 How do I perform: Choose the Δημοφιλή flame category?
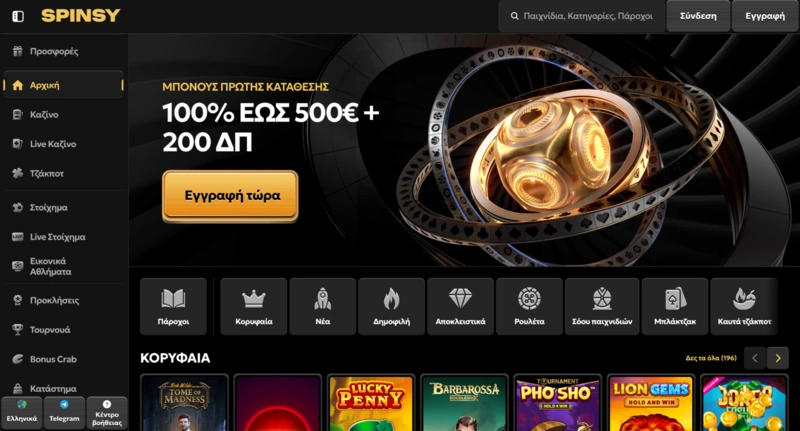click(x=391, y=306)
